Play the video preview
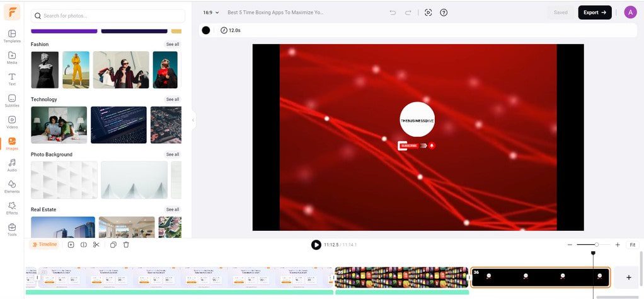 point(316,245)
